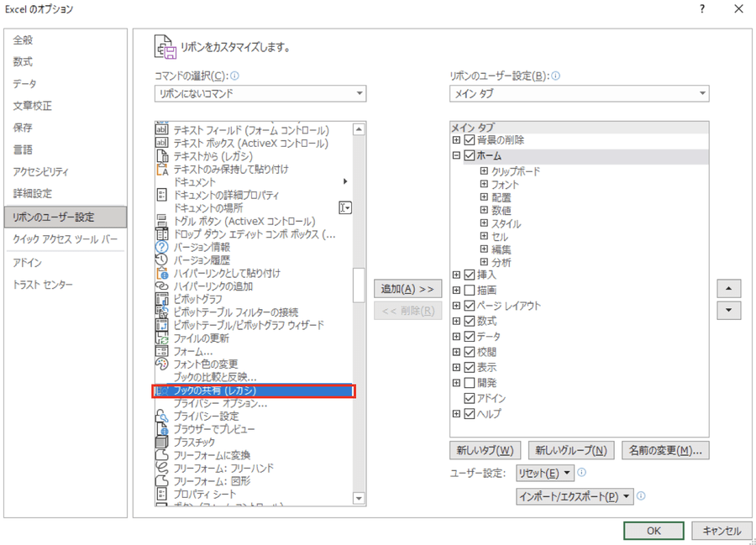Open the コマンドの選択 dropdown
Image resolution: width=756 pixels, height=545 pixels.
point(260,93)
